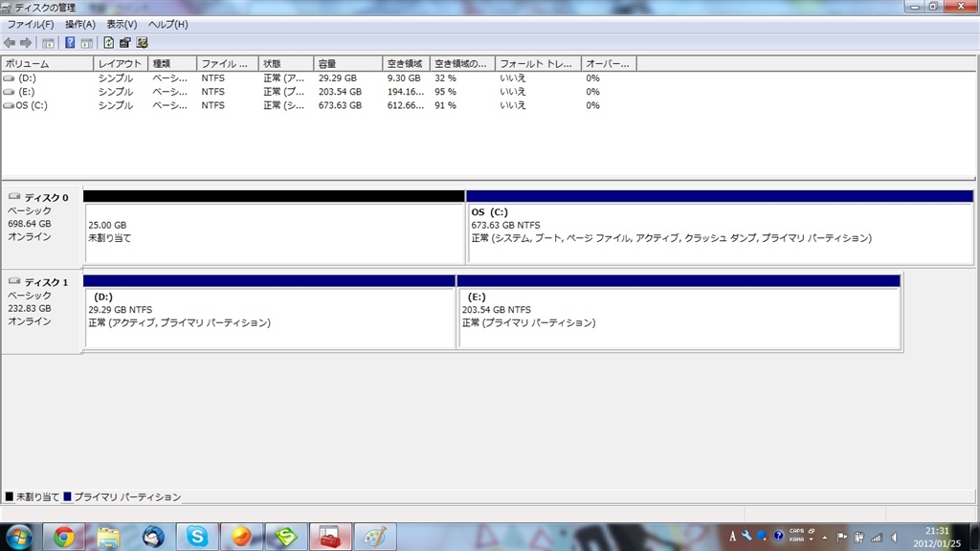Open the Windows Start button
The width and height of the screenshot is (980, 551).
coord(19,538)
